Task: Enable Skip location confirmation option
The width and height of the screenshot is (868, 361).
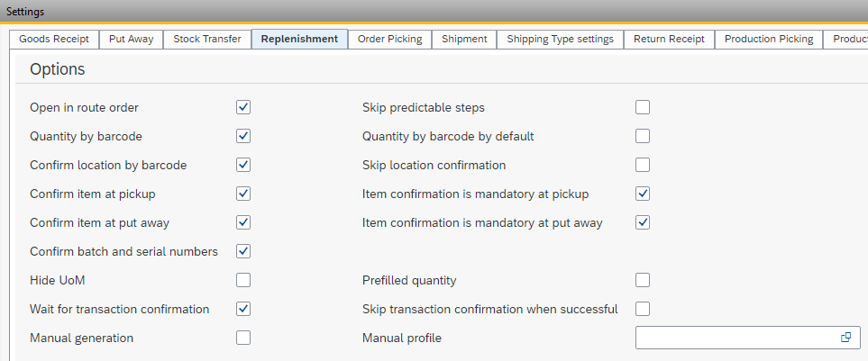Action: tap(643, 165)
